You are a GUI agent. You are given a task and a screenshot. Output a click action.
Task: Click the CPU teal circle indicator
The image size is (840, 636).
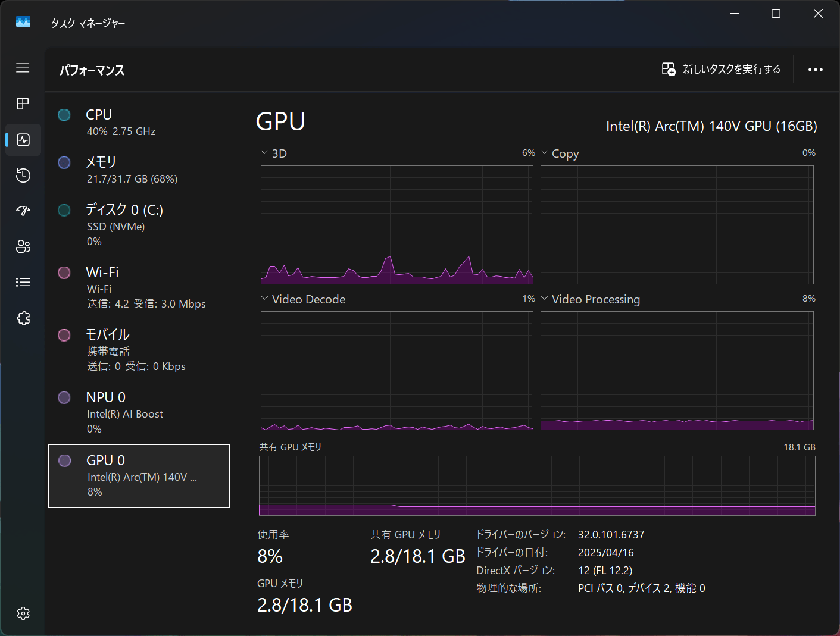point(64,115)
